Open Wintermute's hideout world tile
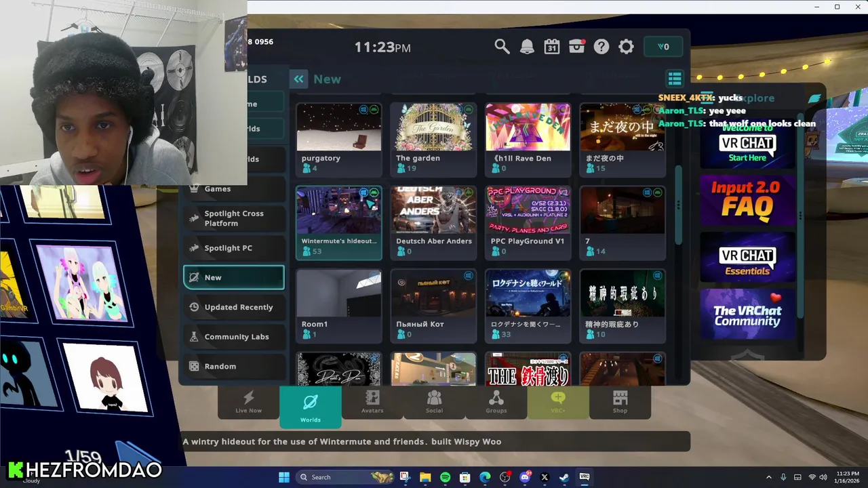Screen dimensions: 868x488 pyautogui.click(x=339, y=222)
